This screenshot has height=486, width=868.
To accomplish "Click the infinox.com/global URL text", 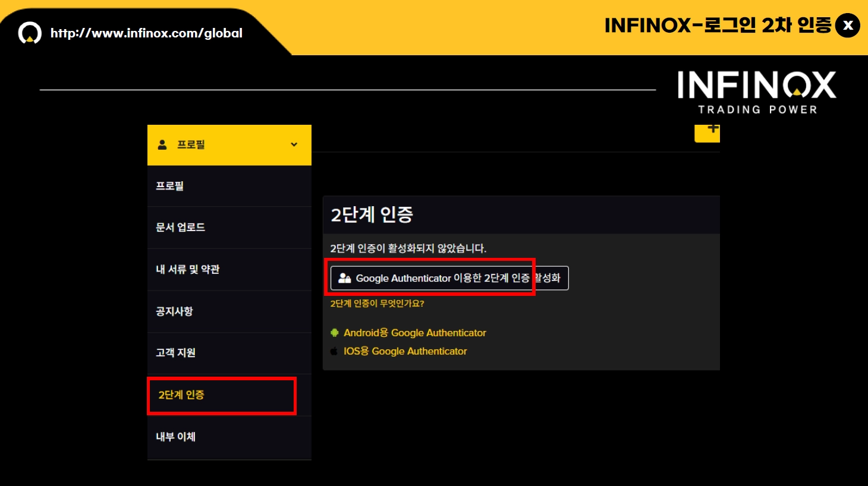I will point(146,33).
